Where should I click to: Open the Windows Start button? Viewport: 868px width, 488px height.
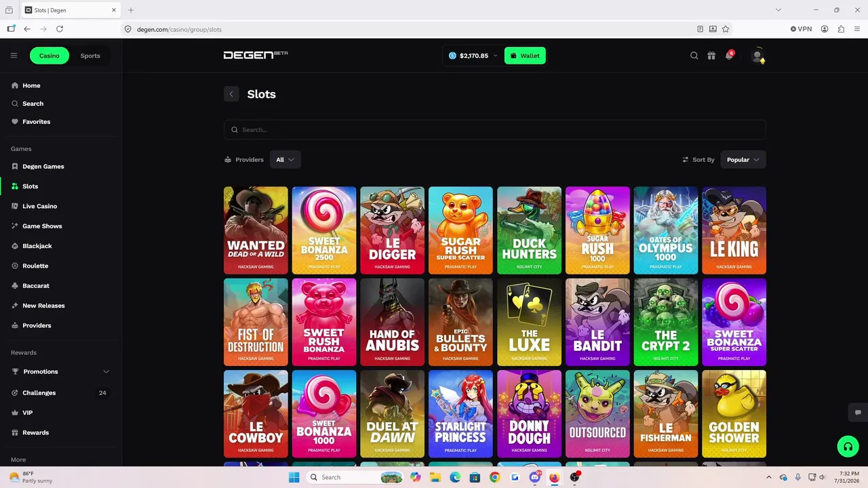click(x=294, y=477)
